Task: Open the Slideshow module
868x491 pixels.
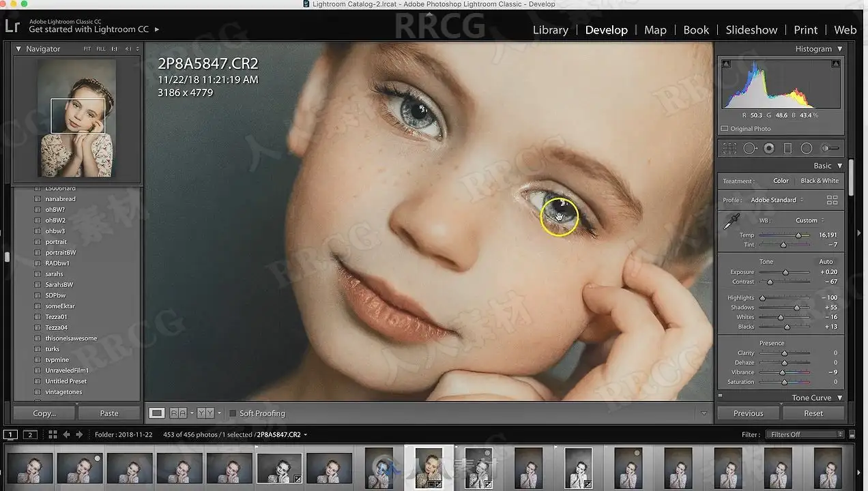Action: coord(751,30)
